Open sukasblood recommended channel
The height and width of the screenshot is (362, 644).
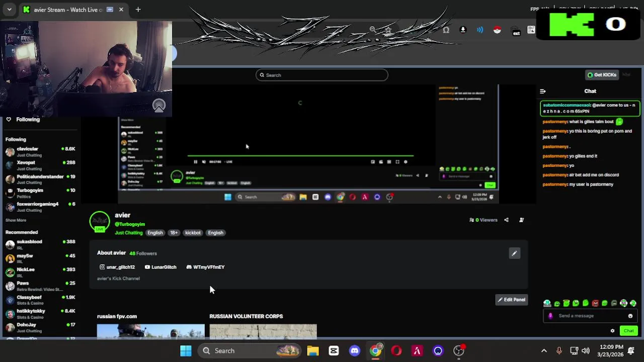point(40,244)
